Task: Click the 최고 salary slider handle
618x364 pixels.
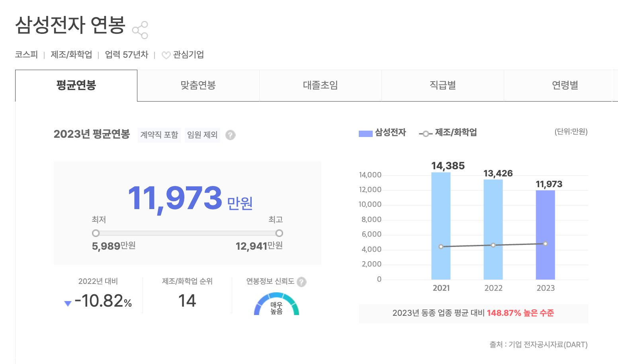Action: click(x=279, y=233)
